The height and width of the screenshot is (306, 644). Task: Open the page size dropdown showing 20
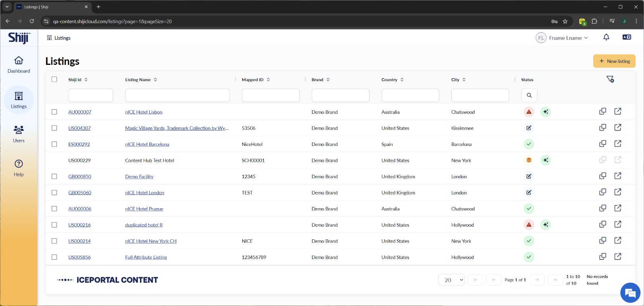click(x=451, y=280)
